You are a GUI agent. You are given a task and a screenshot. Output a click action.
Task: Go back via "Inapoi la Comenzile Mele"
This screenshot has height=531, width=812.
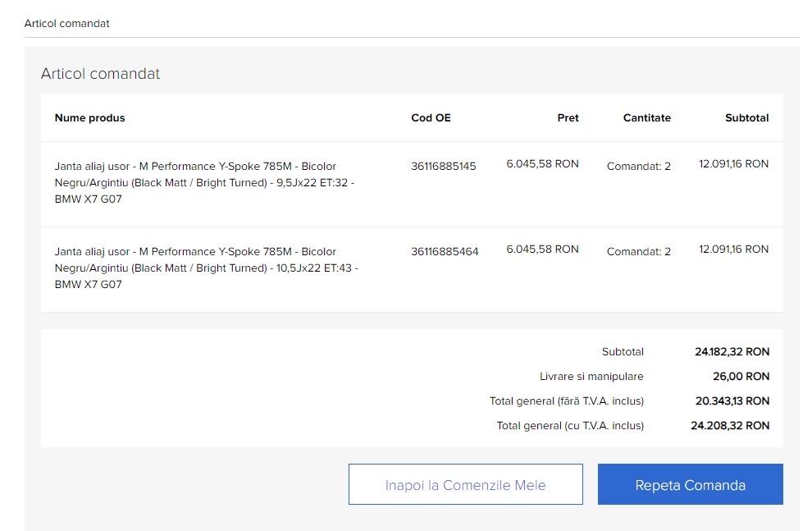465,484
